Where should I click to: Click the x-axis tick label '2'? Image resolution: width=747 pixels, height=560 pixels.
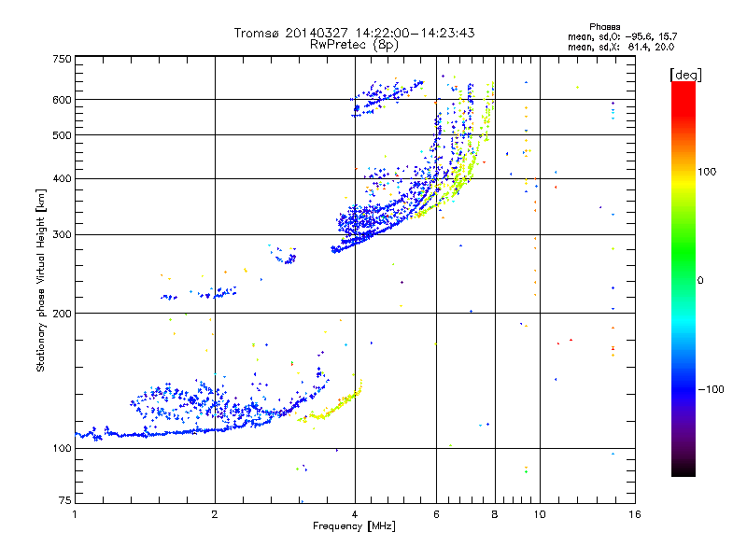tap(215, 514)
